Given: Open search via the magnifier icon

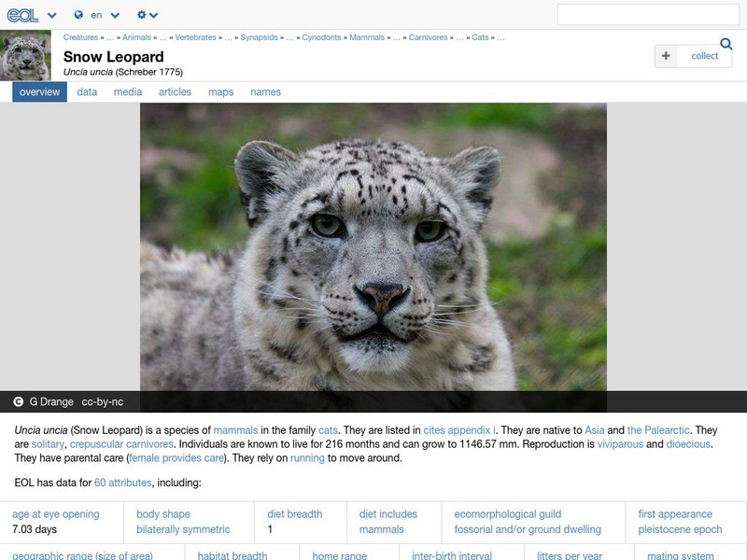Looking at the screenshot, I should (x=726, y=43).
